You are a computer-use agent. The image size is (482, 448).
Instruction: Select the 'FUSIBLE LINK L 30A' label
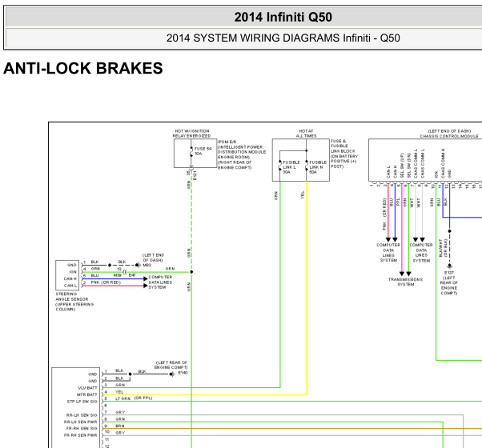pyautogui.click(x=291, y=167)
